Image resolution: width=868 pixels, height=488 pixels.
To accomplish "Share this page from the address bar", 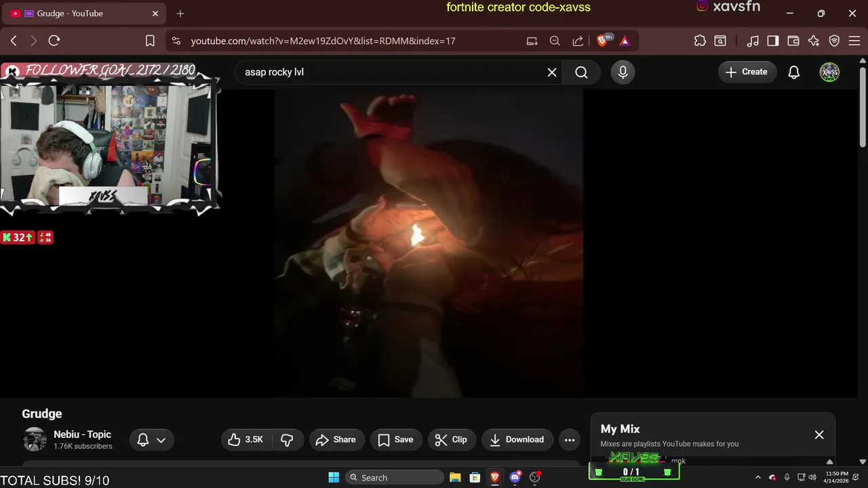I will tap(578, 41).
